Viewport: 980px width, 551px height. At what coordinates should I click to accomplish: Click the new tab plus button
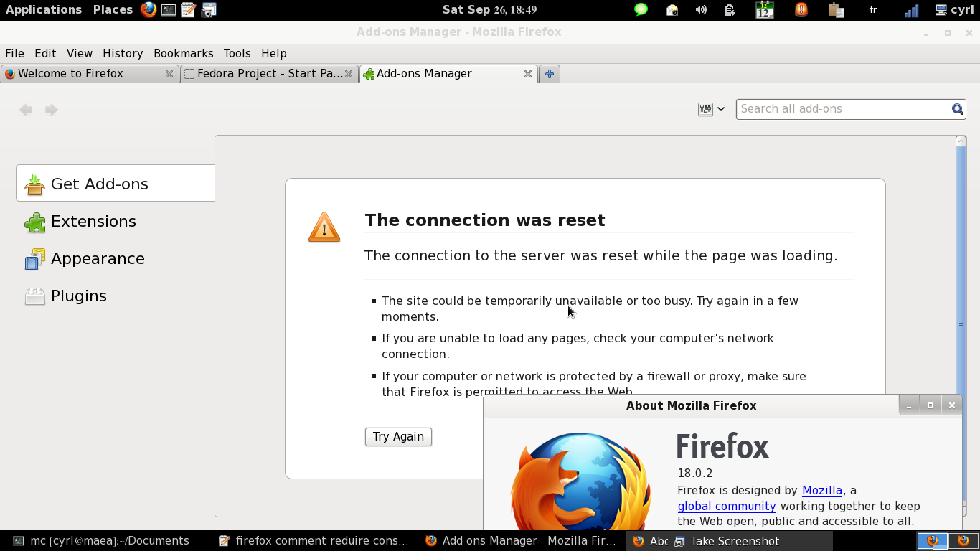[x=550, y=74]
